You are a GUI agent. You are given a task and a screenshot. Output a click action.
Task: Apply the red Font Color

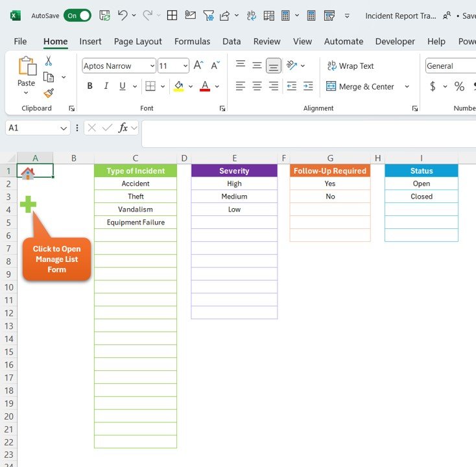coord(205,86)
